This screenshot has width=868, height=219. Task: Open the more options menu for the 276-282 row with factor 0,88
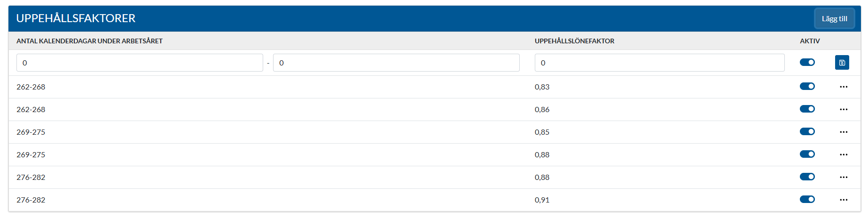click(844, 177)
